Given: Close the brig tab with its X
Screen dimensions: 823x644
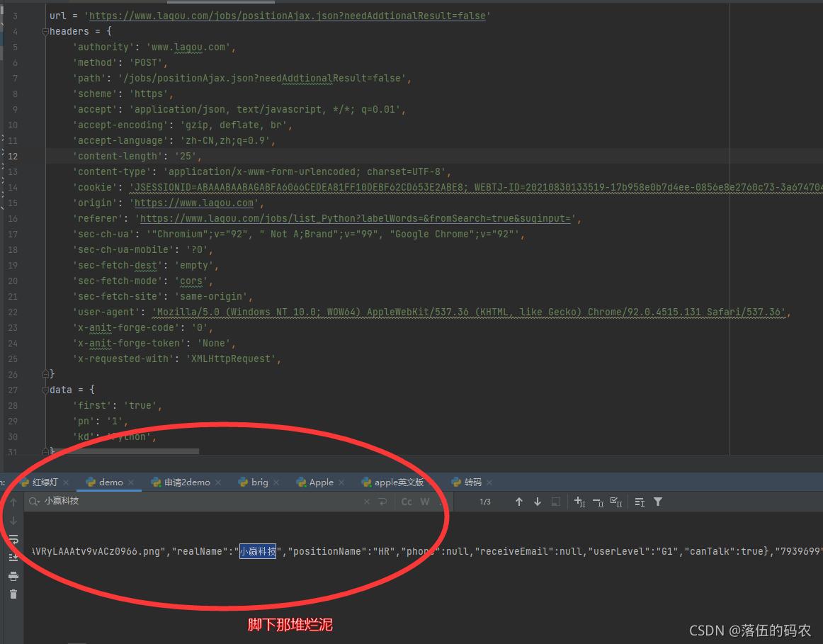Looking at the screenshot, I should [276, 482].
